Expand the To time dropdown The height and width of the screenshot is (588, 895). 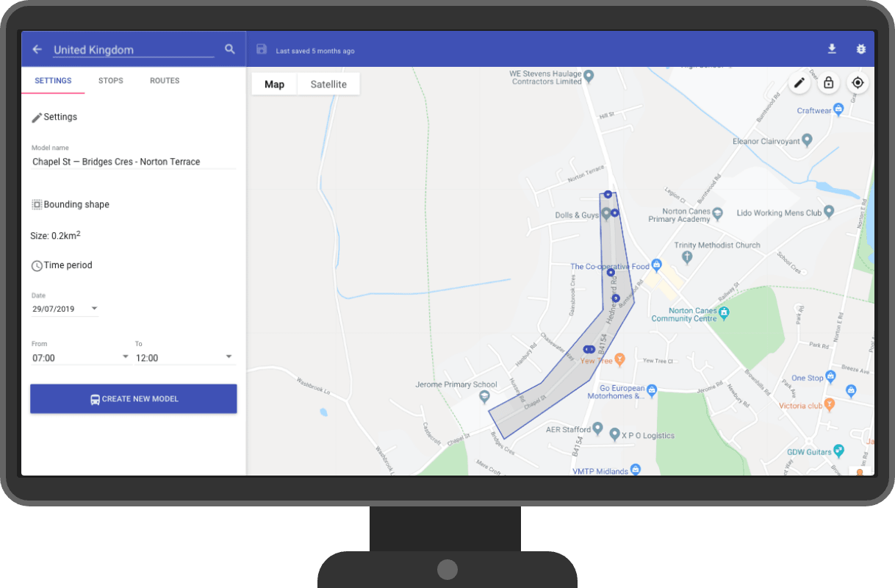tap(185, 357)
